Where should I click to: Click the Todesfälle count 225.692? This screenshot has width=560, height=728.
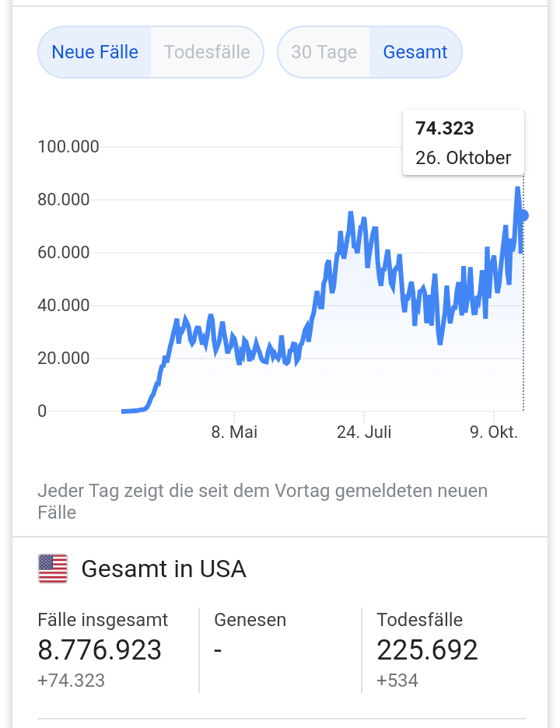[427, 649]
